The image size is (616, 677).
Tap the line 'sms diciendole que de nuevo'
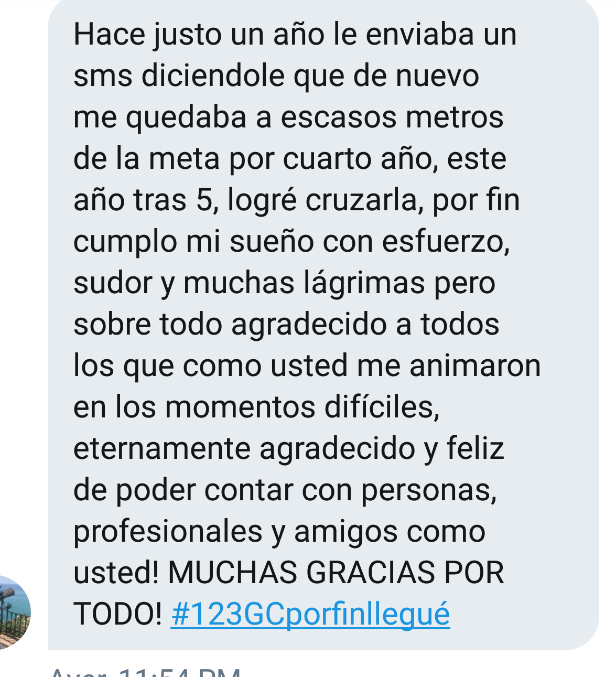coord(276,77)
